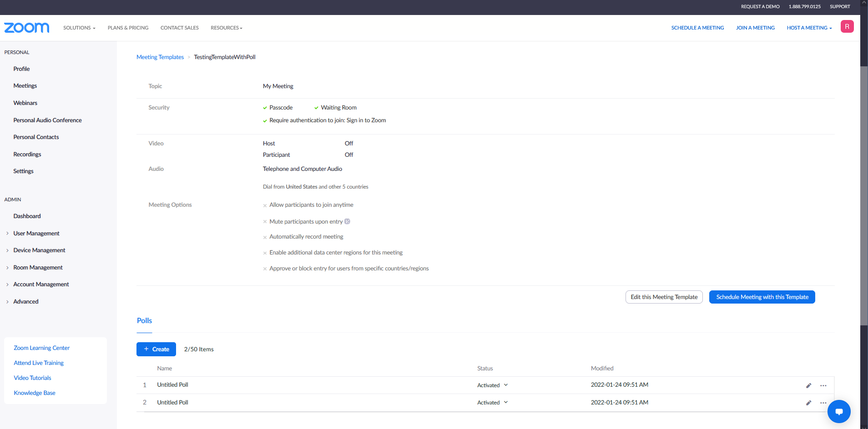The width and height of the screenshot is (868, 429).
Task: Click the Name column header
Action: (x=164, y=369)
